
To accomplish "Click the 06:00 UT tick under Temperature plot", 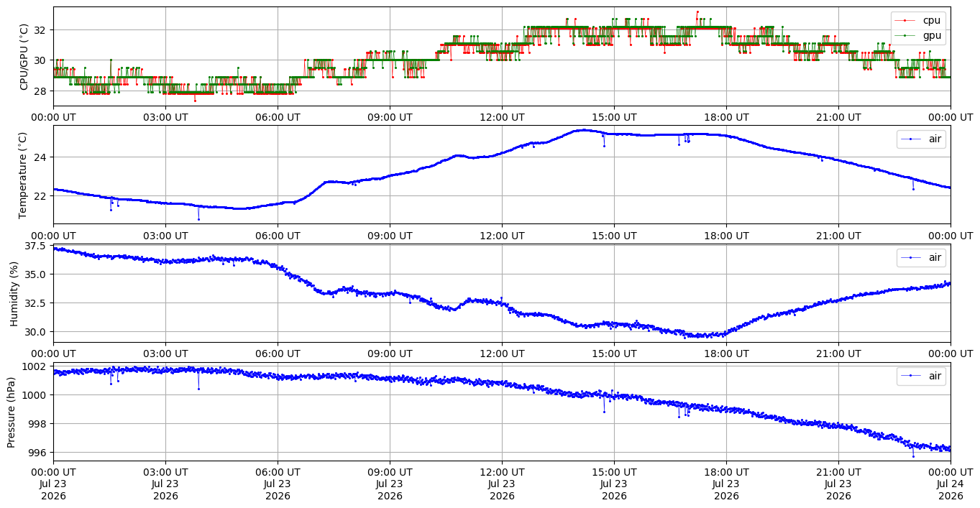I will point(278,236).
